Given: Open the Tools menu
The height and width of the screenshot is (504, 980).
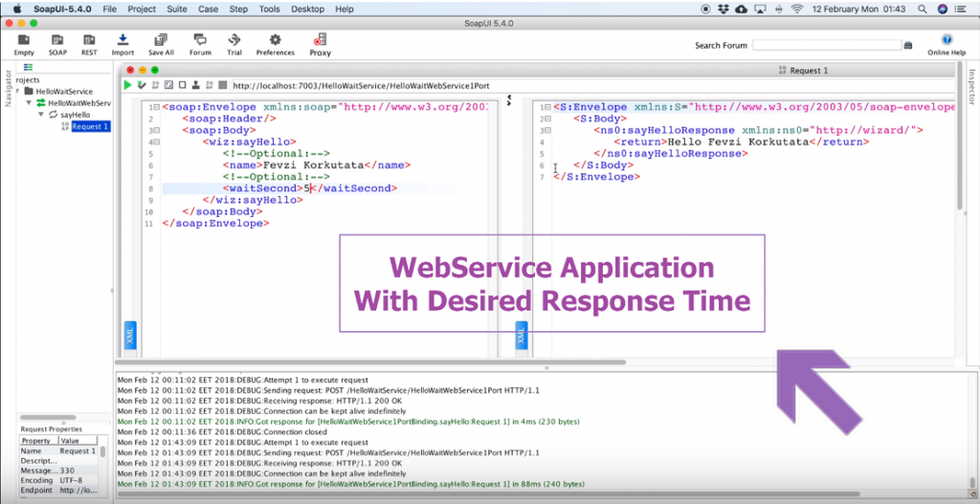Looking at the screenshot, I should tap(269, 10).
